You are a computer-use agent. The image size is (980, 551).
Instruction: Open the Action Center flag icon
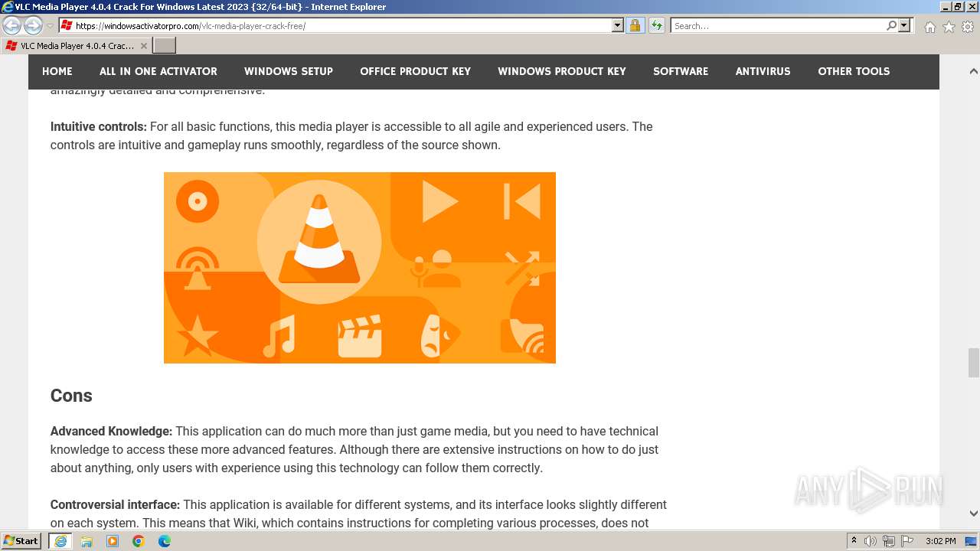[907, 541]
